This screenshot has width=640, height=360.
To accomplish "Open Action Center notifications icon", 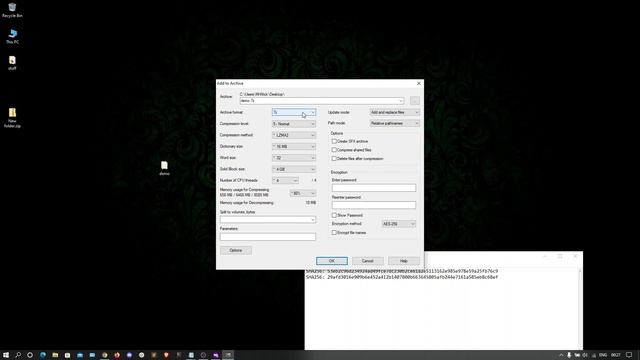I will (x=629, y=355).
